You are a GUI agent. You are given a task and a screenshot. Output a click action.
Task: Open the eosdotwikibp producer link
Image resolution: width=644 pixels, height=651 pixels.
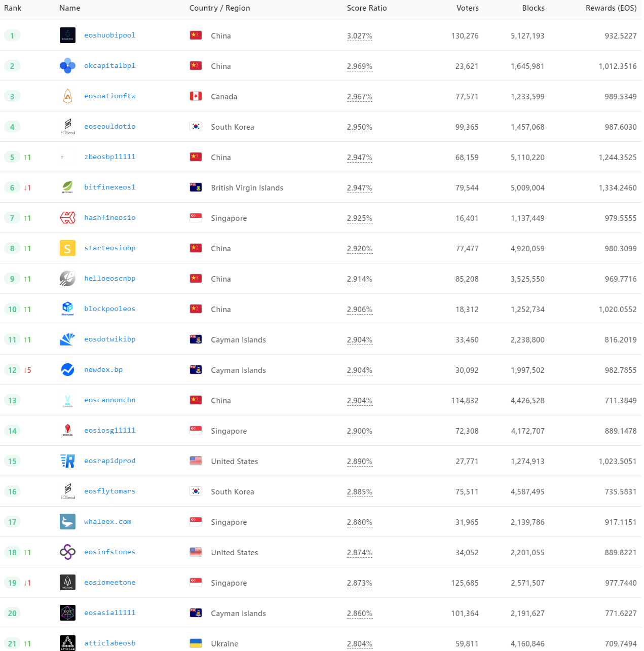[110, 339]
